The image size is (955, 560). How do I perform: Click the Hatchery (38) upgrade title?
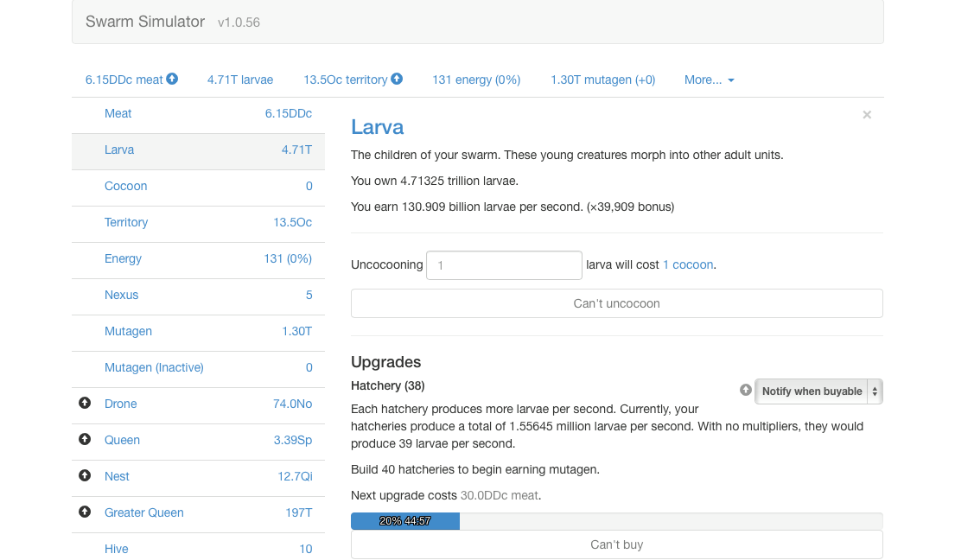pyautogui.click(x=387, y=386)
